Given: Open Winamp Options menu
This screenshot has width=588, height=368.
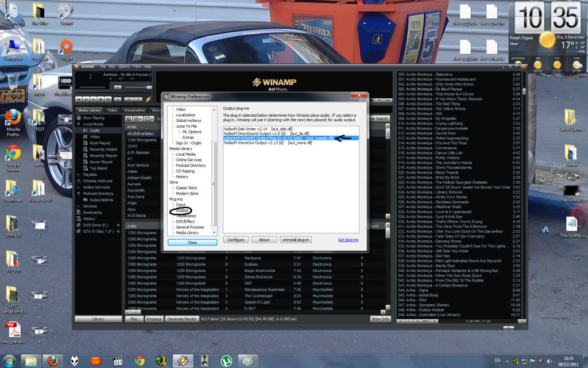Looking at the screenshot, I should (124, 67).
